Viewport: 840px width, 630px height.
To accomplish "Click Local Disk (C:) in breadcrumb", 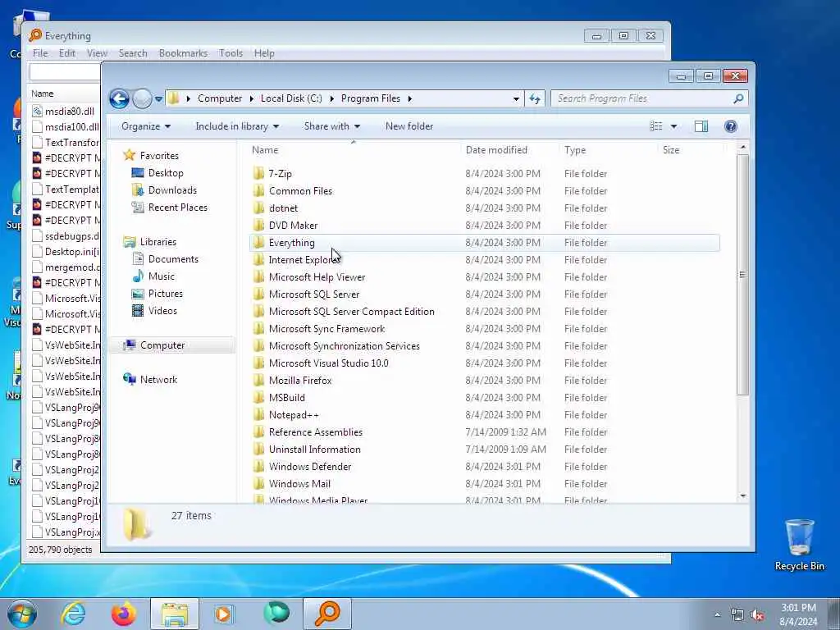I will click(291, 98).
